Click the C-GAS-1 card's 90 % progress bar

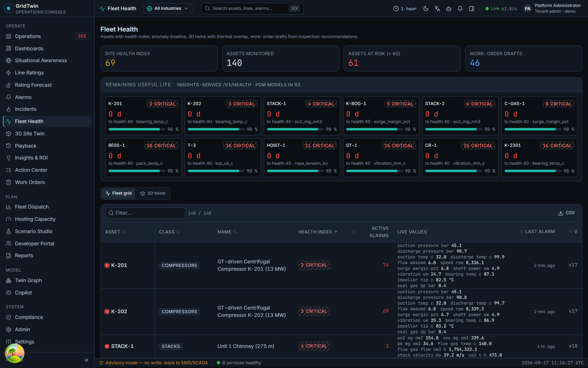[533, 129]
